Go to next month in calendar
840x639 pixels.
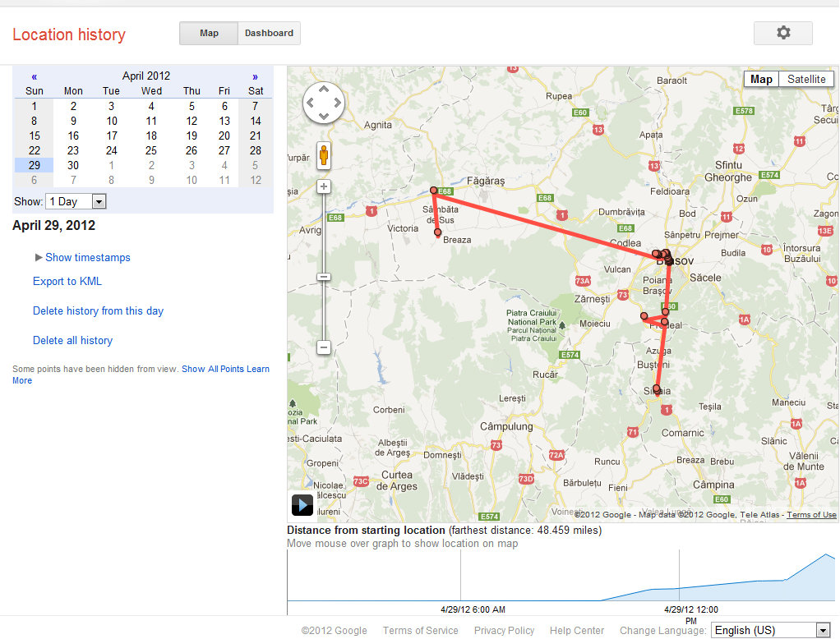coord(255,76)
